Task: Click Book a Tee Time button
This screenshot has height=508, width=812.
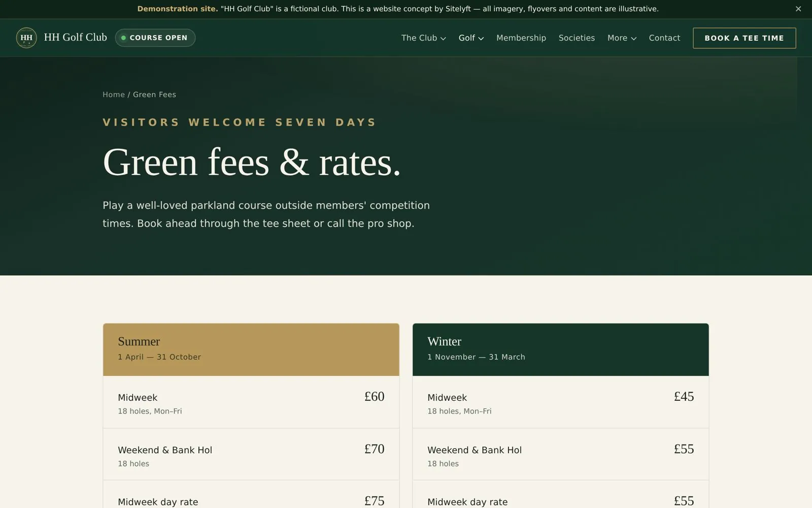Action: coord(745,38)
